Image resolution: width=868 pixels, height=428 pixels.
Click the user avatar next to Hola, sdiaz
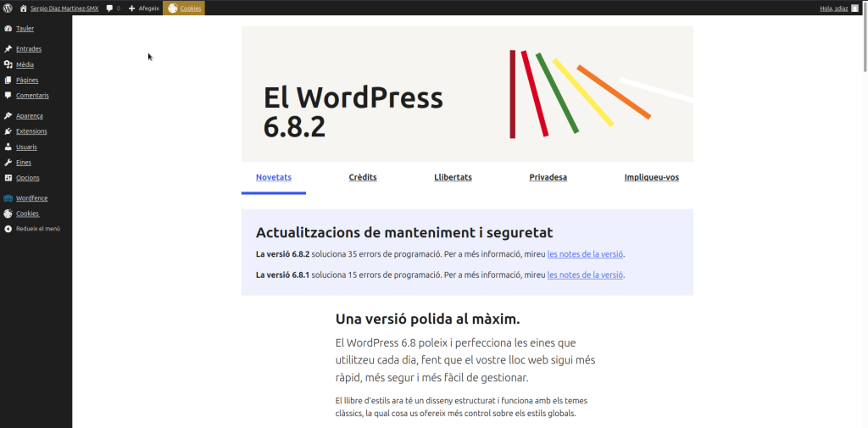[x=854, y=8]
